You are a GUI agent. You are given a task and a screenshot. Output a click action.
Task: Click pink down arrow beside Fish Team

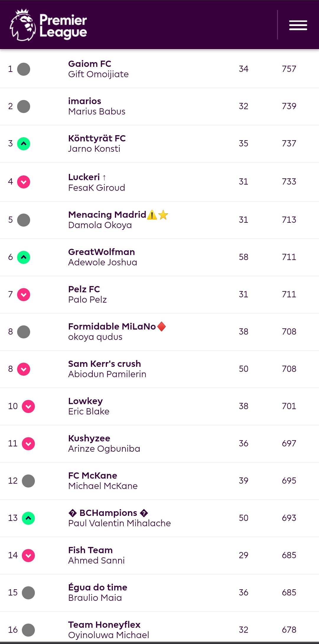(x=28, y=556)
